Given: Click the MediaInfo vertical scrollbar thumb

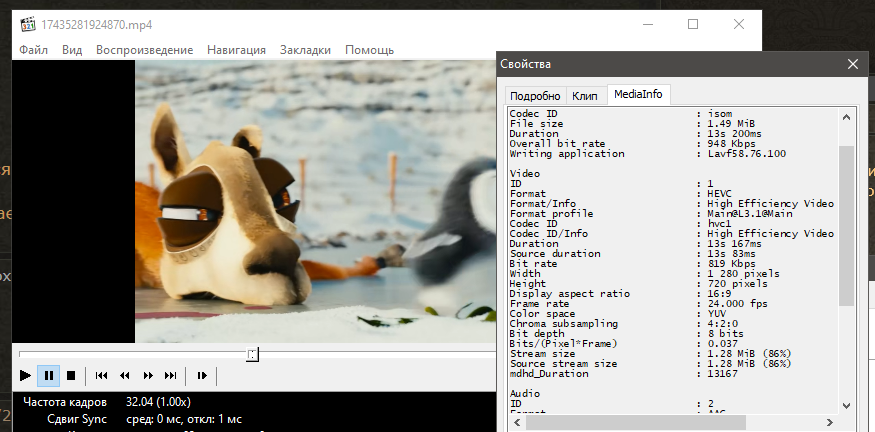Looking at the screenshot, I should (x=847, y=225).
